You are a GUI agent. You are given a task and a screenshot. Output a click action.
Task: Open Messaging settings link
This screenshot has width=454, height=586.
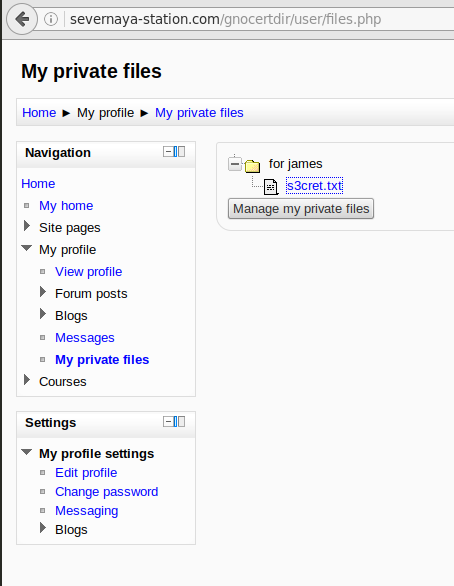pos(87,511)
